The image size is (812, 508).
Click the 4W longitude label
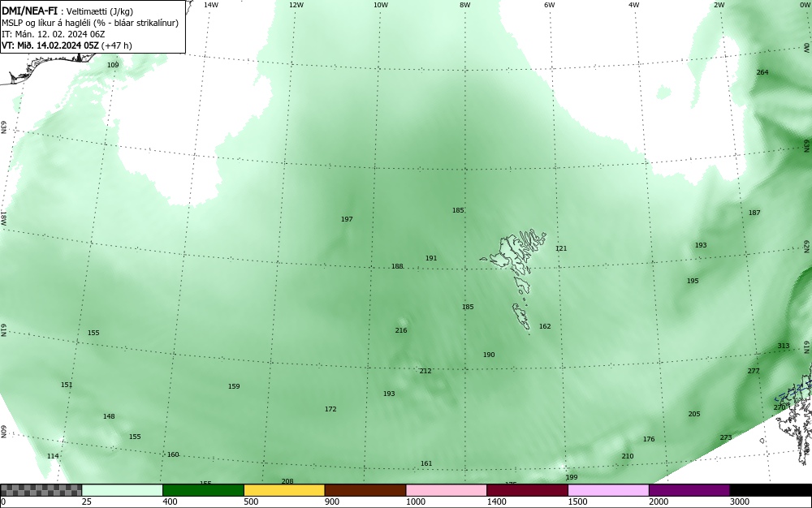point(634,5)
